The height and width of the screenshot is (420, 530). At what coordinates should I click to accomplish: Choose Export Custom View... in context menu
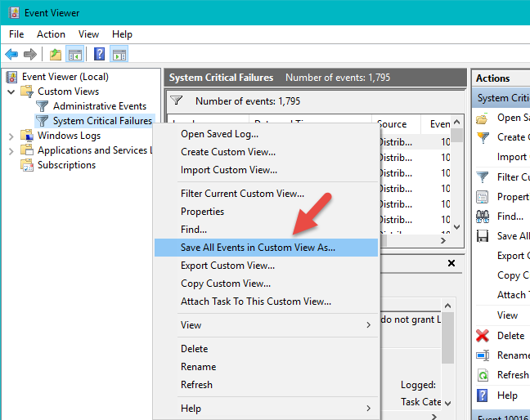(267, 266)
